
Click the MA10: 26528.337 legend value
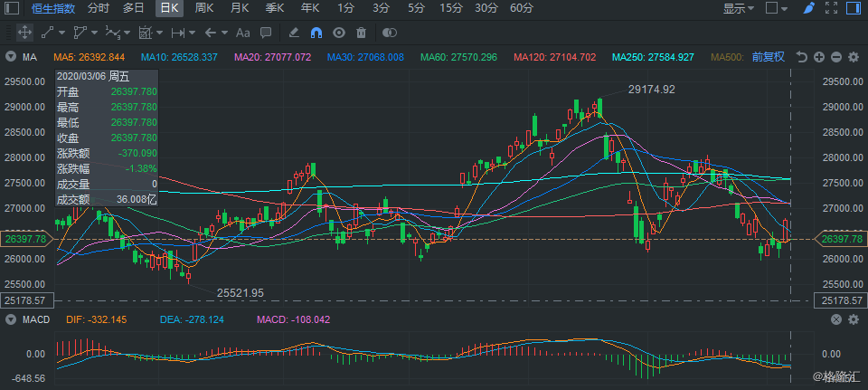(179, 57)
